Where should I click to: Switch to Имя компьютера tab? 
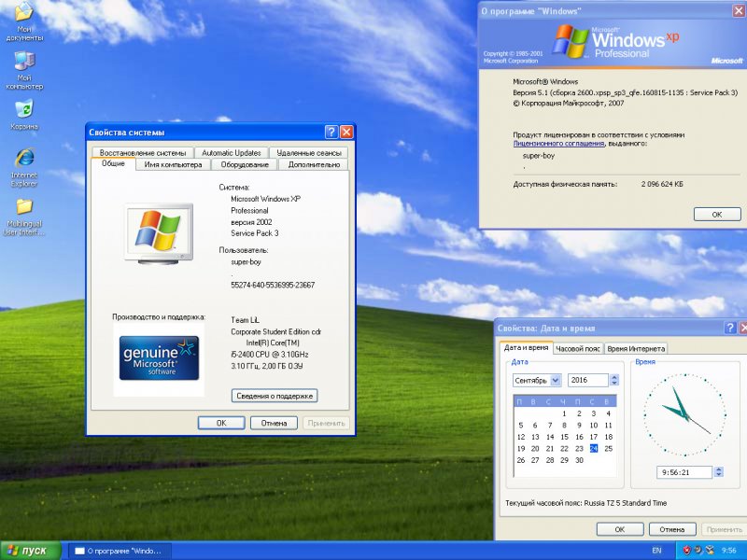(173, 165)
